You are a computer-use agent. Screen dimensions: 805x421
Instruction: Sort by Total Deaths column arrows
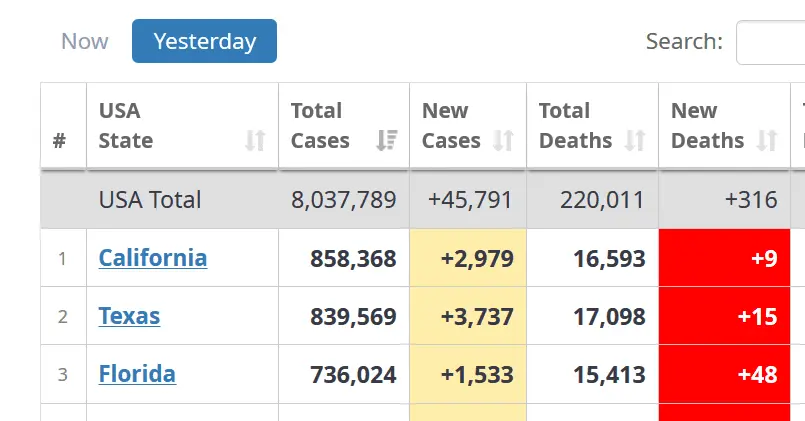(x=634, y=141)
